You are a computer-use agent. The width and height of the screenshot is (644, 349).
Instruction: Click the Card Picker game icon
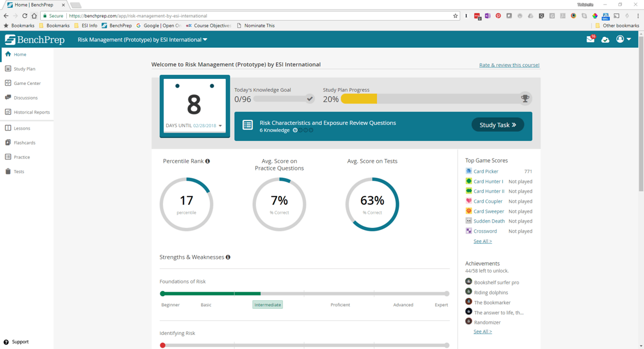pyautogui.click(x=468, y=171)
